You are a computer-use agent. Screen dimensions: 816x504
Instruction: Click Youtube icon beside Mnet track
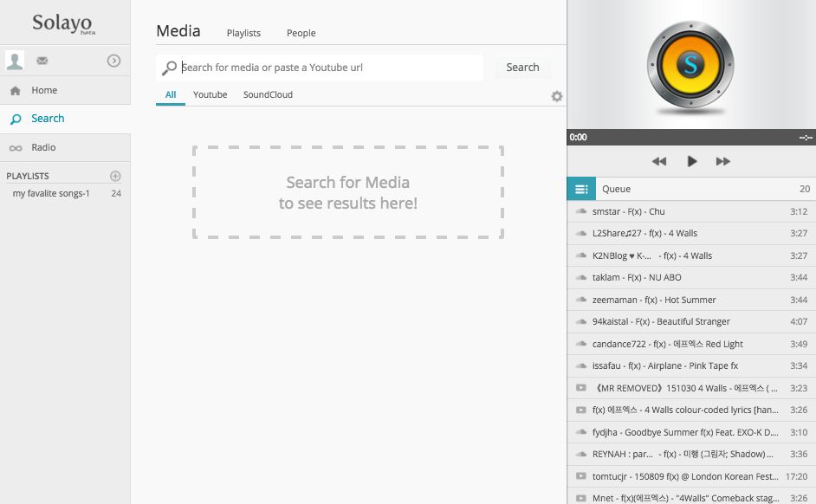(x=580, y=498)
